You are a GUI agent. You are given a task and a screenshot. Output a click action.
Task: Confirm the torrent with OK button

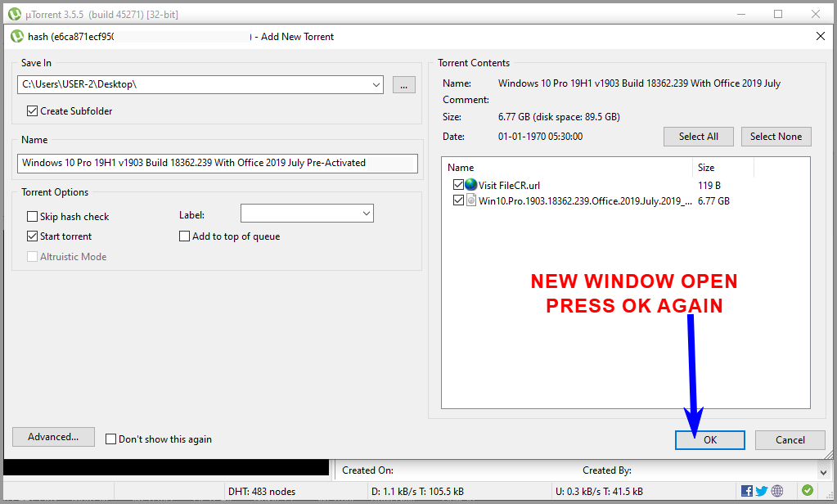tap(710, 440)
